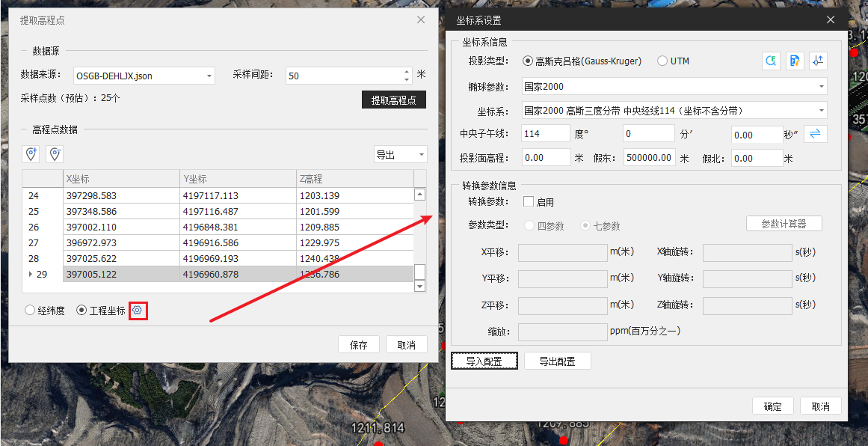The image size is (868, 446).
Task: Select the UTM projection radio button
Action: point(662,61)
